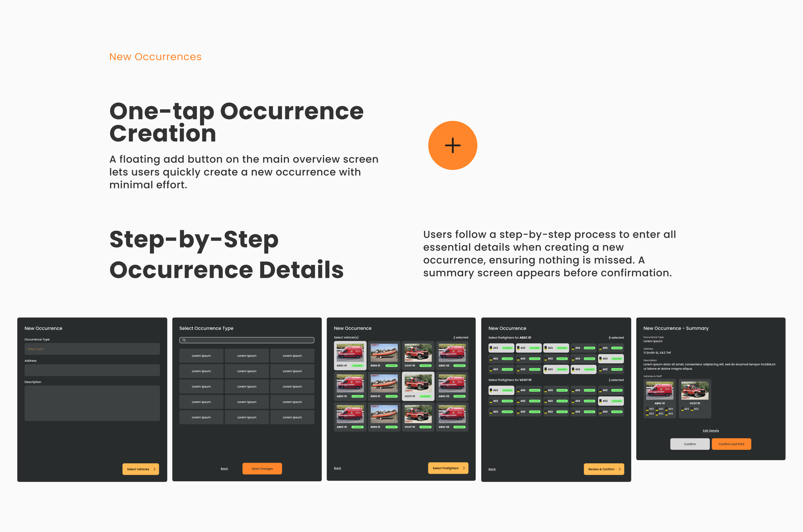Click the Edit Details link

710,431
